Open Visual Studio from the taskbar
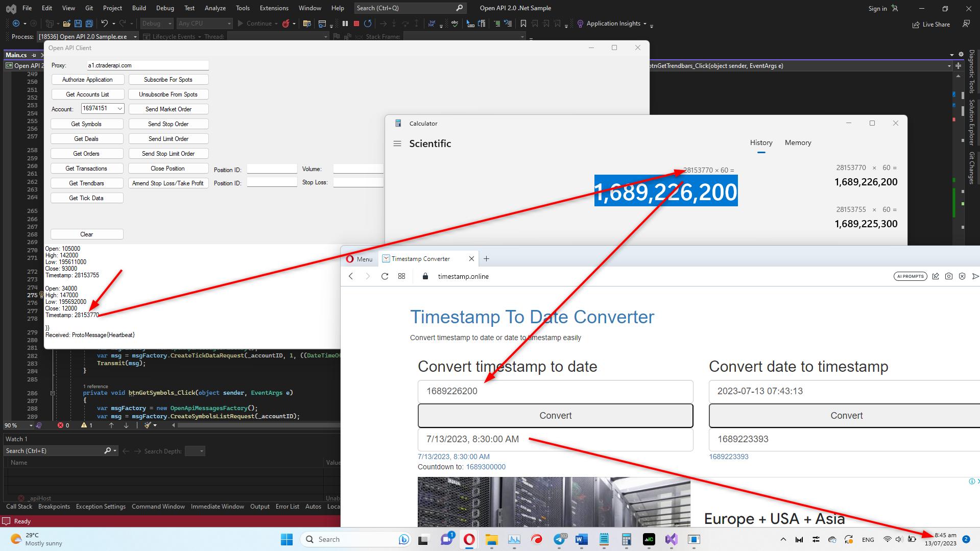Viewport: 980px width, 551px height. pyautogui.click(x=671, y=539)
